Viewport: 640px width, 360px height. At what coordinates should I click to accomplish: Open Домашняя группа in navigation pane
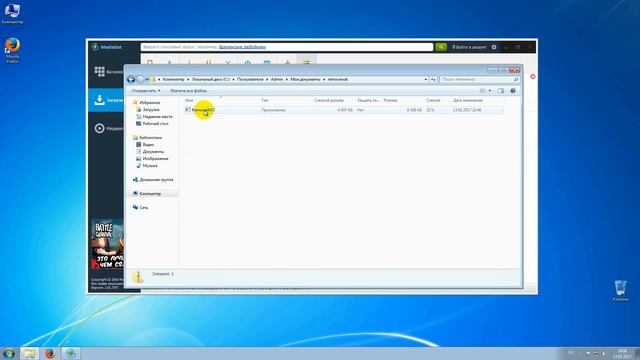pos(153,180)
